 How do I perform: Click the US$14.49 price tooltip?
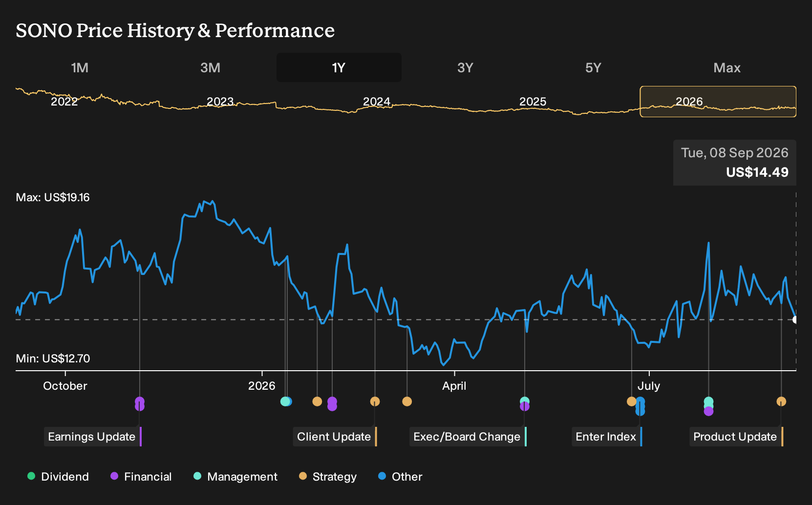pyautogui.click(x=735, y=163)
